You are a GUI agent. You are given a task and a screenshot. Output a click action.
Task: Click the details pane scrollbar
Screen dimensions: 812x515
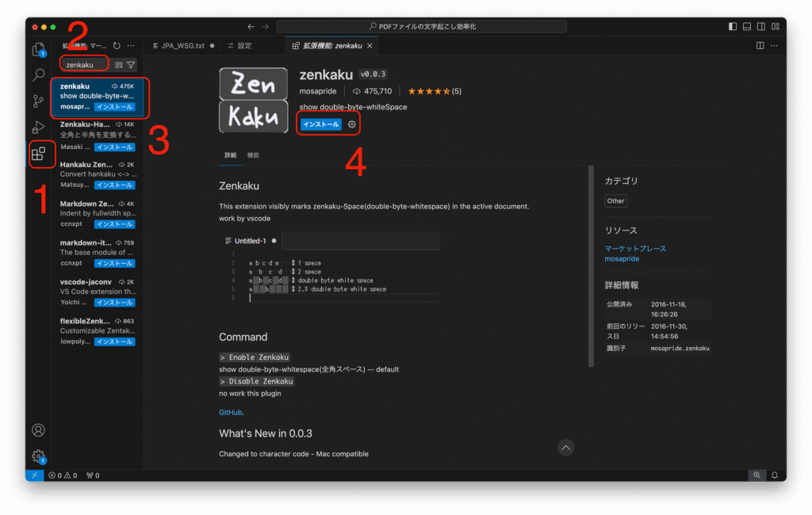591,266
